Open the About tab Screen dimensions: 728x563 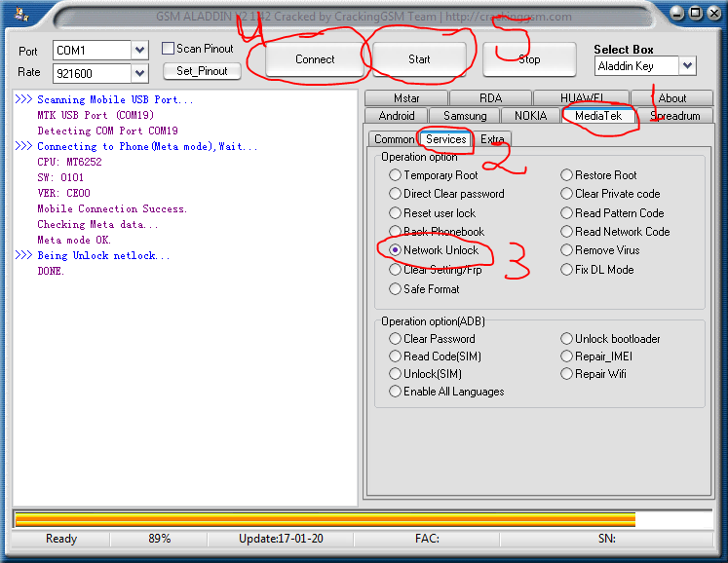[671, 98]
